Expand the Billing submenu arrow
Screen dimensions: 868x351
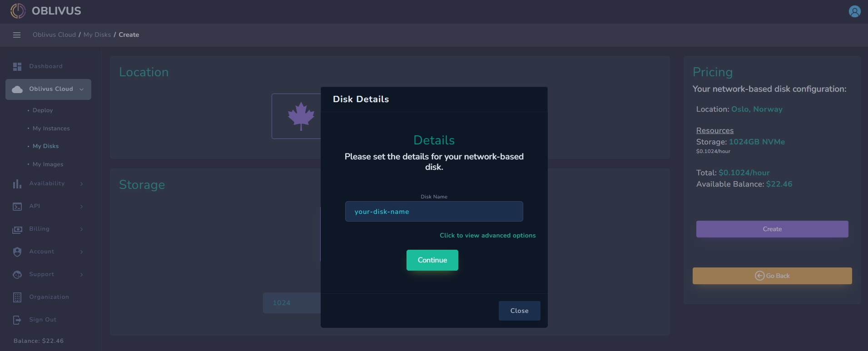(x=82, y=229)
